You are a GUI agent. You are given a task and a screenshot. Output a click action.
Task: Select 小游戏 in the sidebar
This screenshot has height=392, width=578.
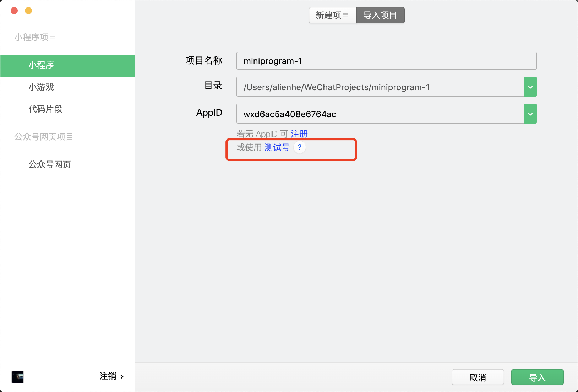coord(41,87)
